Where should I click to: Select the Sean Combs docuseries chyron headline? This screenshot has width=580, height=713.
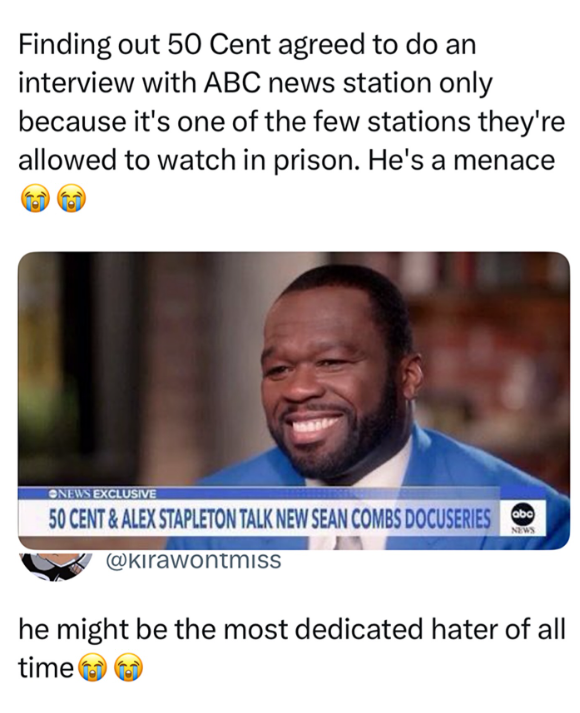pos(270,517)
